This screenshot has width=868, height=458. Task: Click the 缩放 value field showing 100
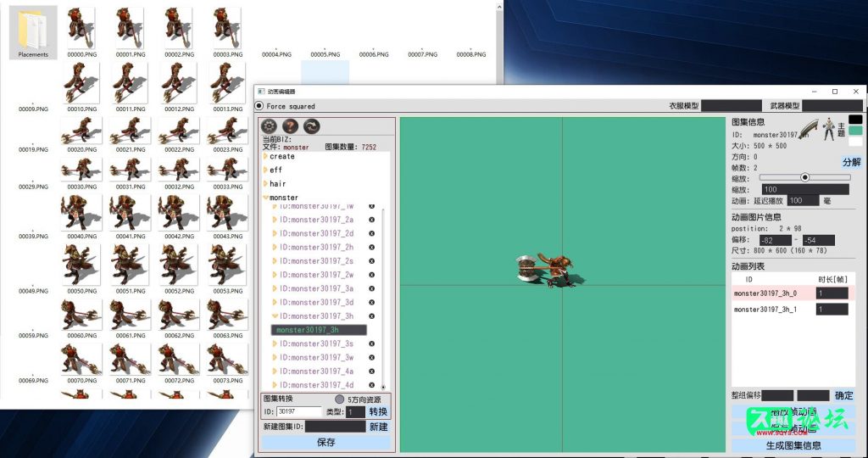pos(805,189)
